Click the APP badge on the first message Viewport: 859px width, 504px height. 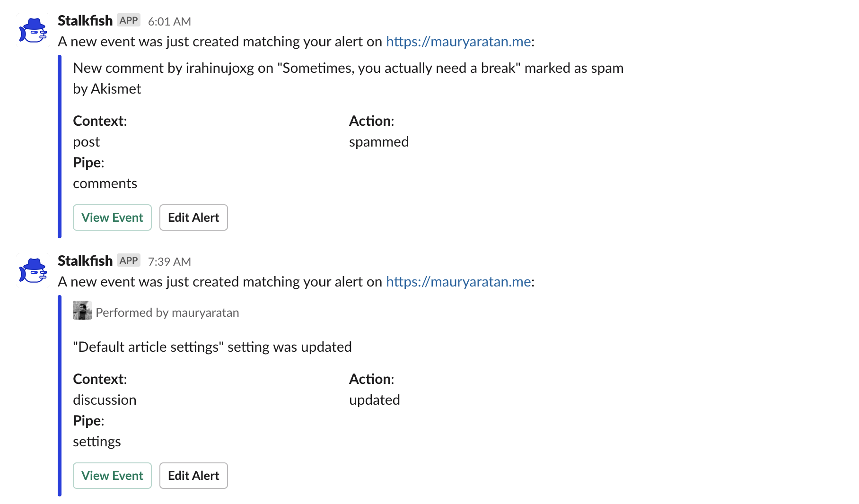[x=129, y=20]
